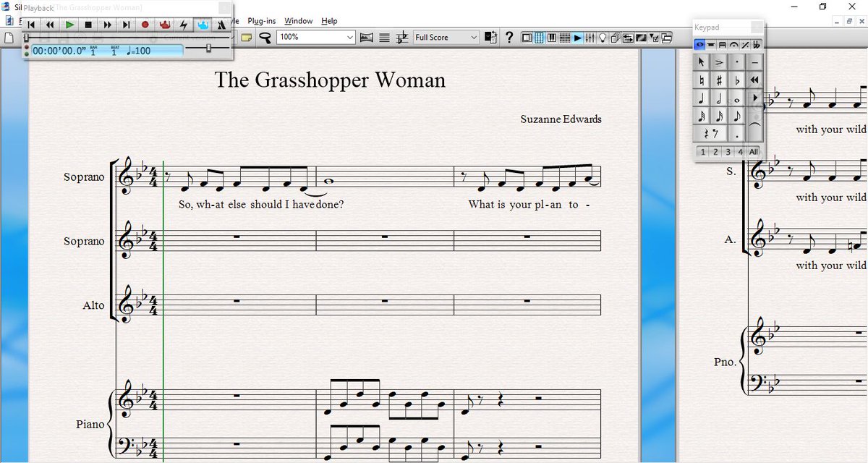
Task: Click the rest key on Keypad
Action: (710, 133)
